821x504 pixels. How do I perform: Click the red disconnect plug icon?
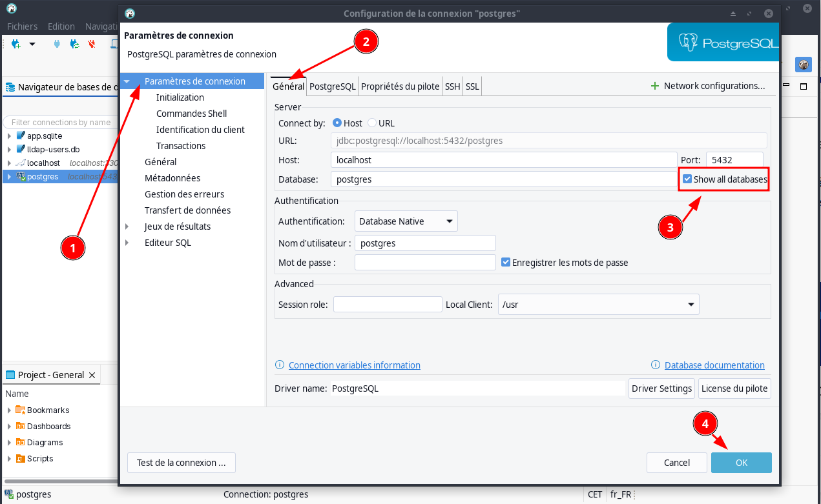click(92, 44)
